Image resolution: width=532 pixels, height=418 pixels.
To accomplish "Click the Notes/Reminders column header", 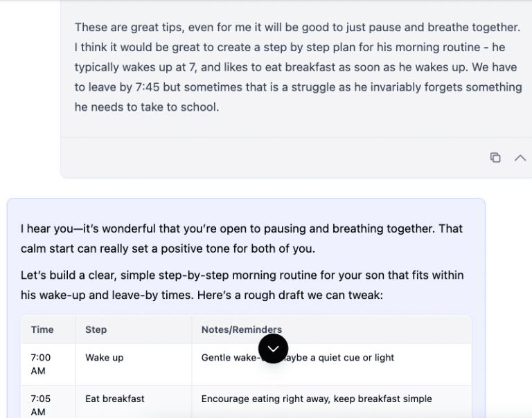I will click(x=242, y=329).
